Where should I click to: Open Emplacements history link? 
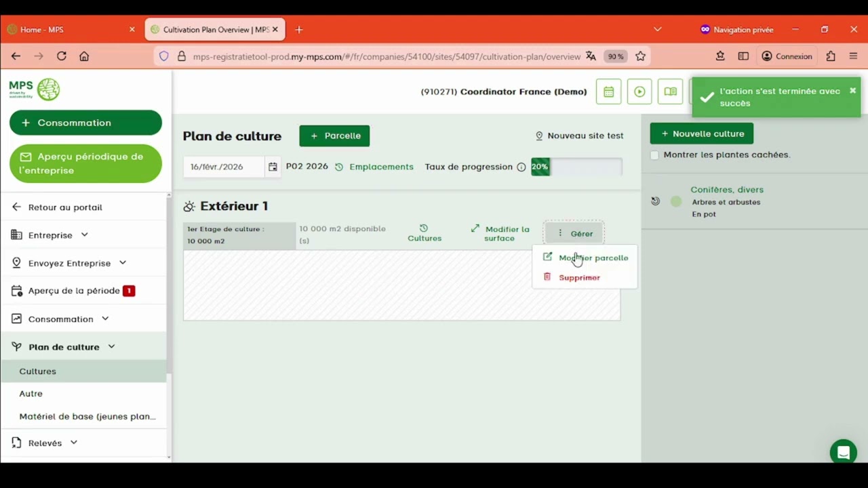pyautogui.click(x=374, y=167)
